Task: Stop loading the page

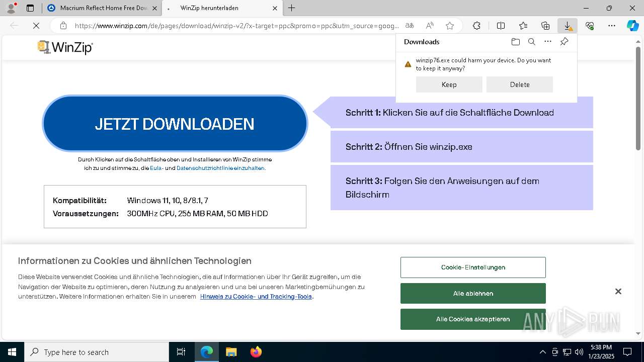Action: (36, 26)
